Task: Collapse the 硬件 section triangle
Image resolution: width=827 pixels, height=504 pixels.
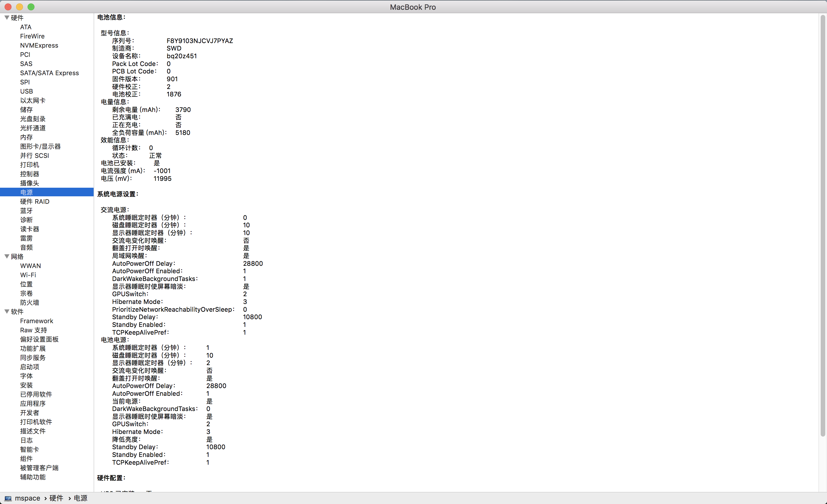Action: [x=7, y=18]
